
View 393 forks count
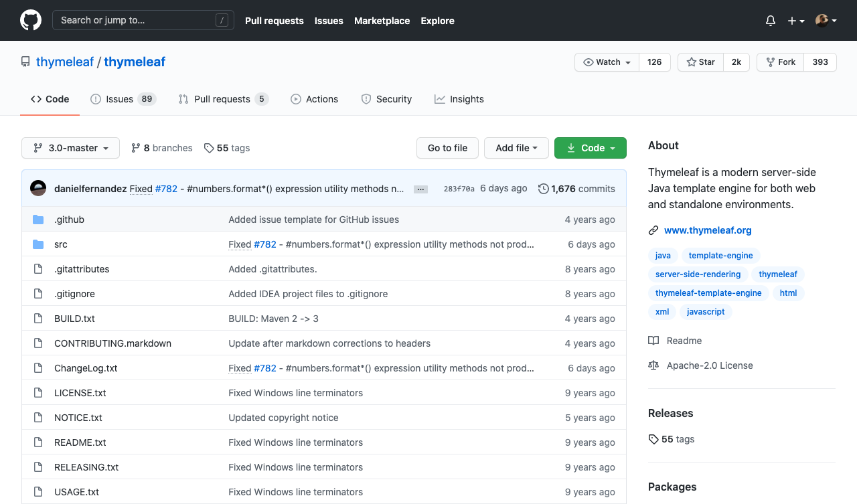click(820, 62)
